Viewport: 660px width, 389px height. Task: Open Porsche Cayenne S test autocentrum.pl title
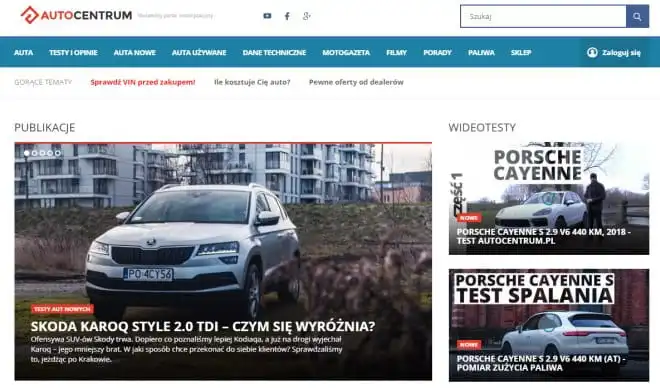[x=543, y=236]
